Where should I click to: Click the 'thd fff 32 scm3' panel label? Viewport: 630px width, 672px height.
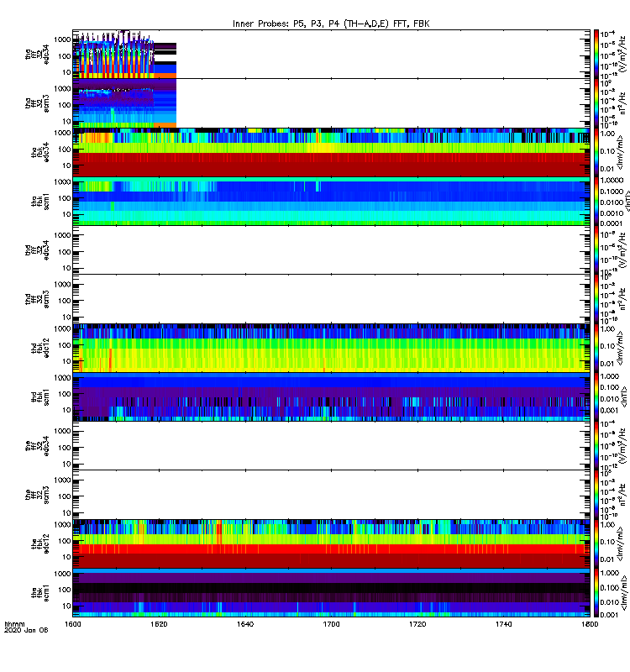pyautogui.click(x=37, y=299)
